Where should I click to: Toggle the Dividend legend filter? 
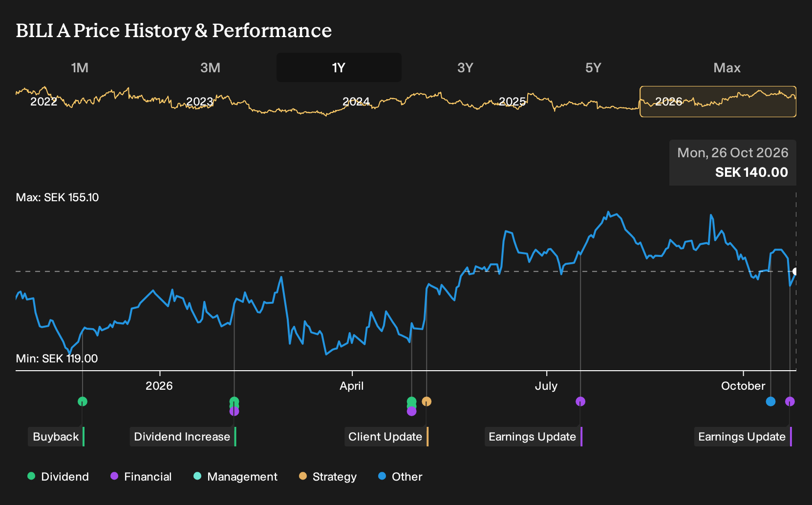pos(58,477)
